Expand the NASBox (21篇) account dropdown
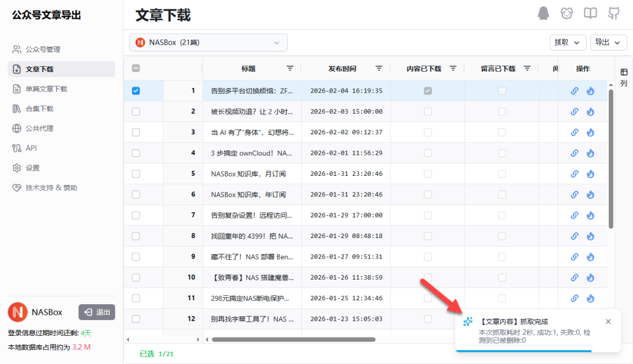 pyautogui.click(x=208, y=42)
